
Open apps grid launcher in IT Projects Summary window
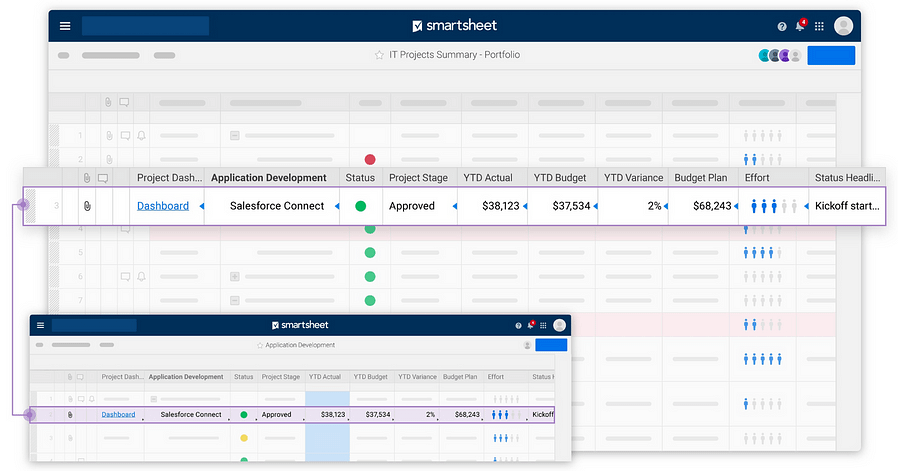[x=820, y=26]
